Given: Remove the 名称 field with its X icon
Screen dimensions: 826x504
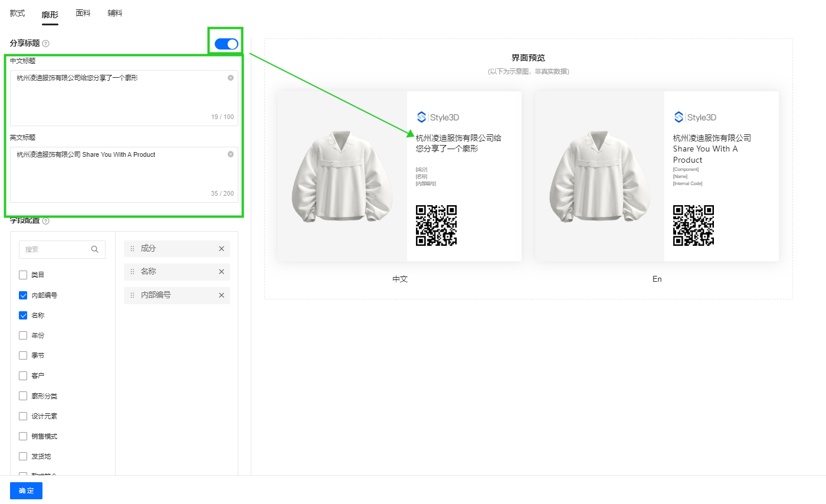Looking at the screenshot, I should pyautogui.click(x=221, y=272).
